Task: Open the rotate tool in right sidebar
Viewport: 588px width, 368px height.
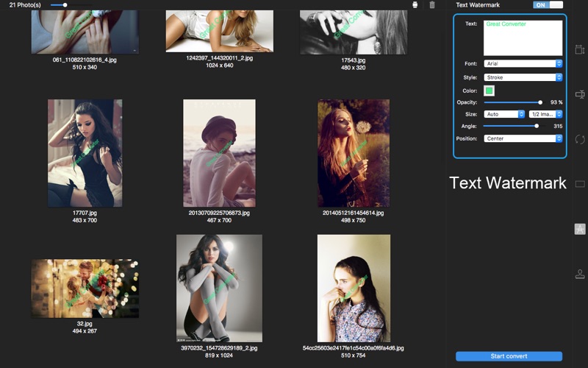Action: [x=580, y=139]
